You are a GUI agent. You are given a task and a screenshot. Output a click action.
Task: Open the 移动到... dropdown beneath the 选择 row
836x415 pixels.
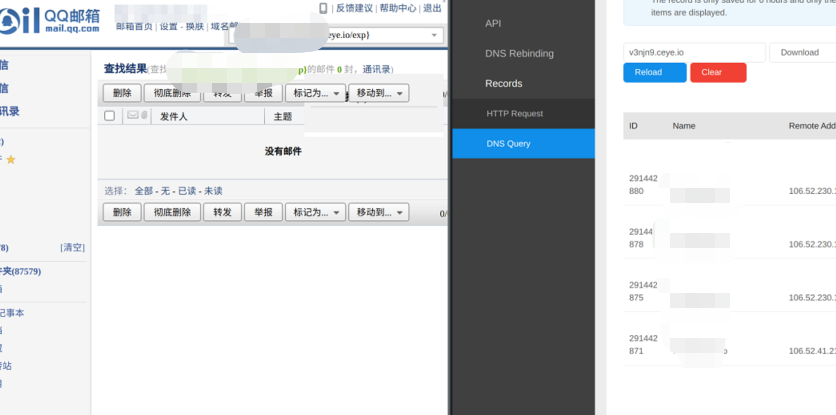(x=379, y=212)
